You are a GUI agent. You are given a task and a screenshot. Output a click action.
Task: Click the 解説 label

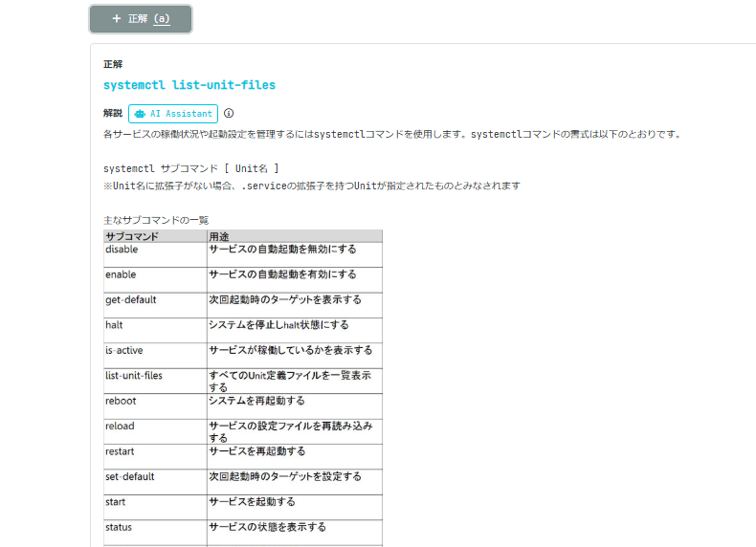113,114
